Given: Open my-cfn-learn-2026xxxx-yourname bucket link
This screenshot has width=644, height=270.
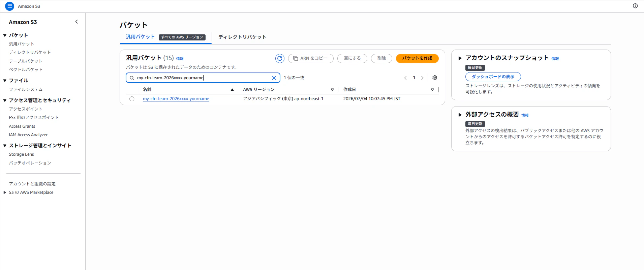Looking at the screenshot, I should point(176,99).
